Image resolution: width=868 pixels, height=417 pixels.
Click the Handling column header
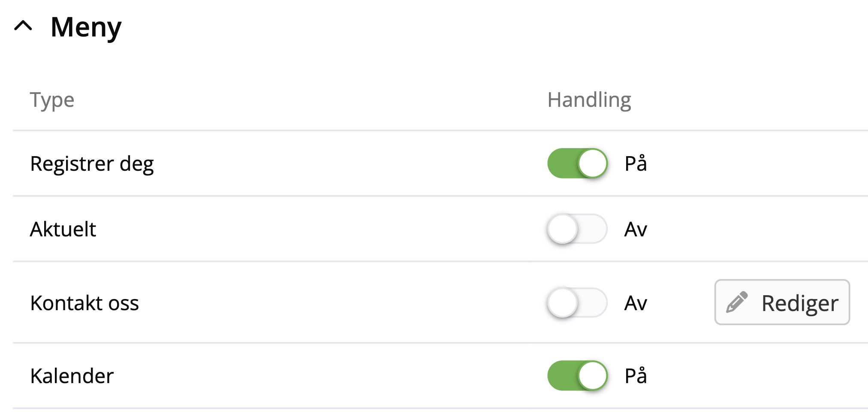point(589,100)
